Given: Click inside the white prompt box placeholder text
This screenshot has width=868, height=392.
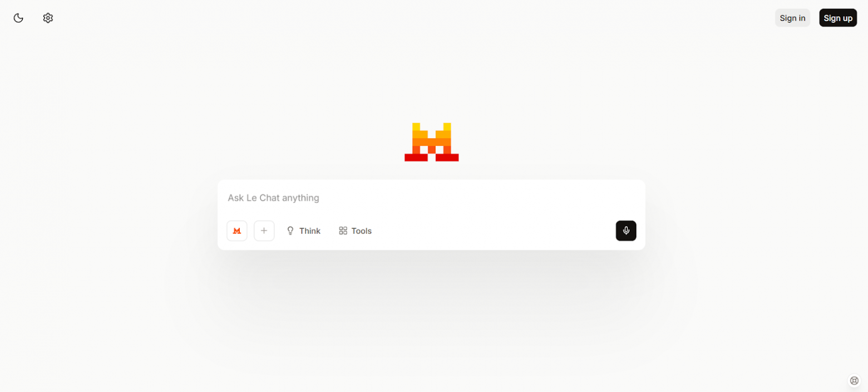Looking at the screenshot, I should (273, 198).
